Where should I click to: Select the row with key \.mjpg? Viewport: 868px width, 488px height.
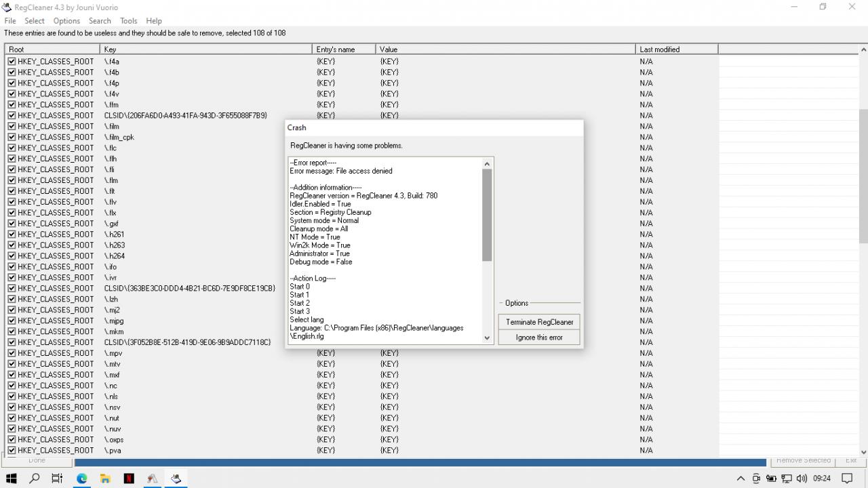click(361, 321)
